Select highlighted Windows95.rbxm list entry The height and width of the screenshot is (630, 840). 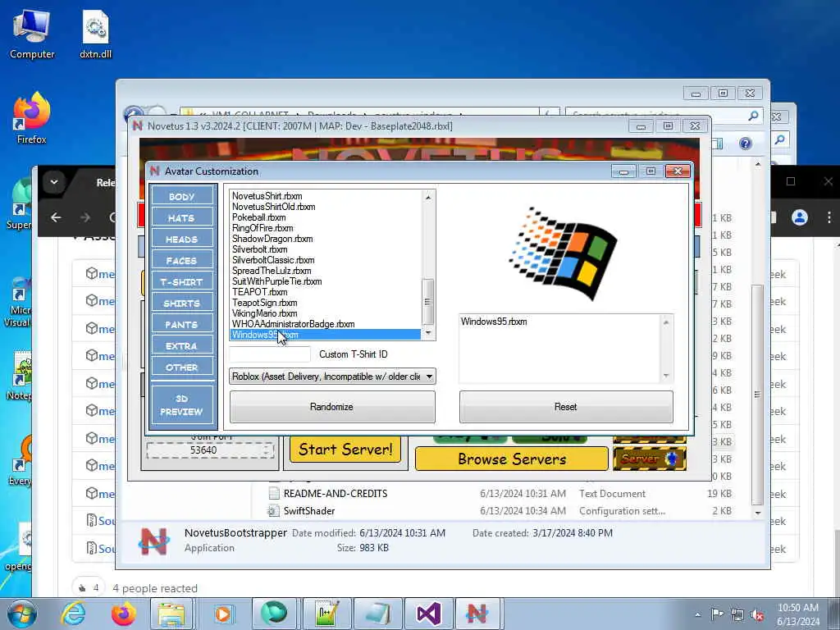click(x=326, y=335)
